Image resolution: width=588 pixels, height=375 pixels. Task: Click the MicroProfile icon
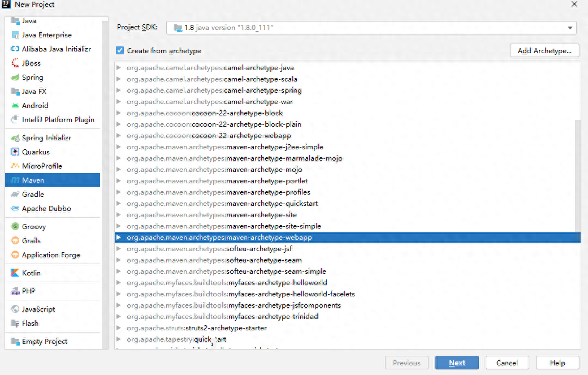[x=15, y=166]
